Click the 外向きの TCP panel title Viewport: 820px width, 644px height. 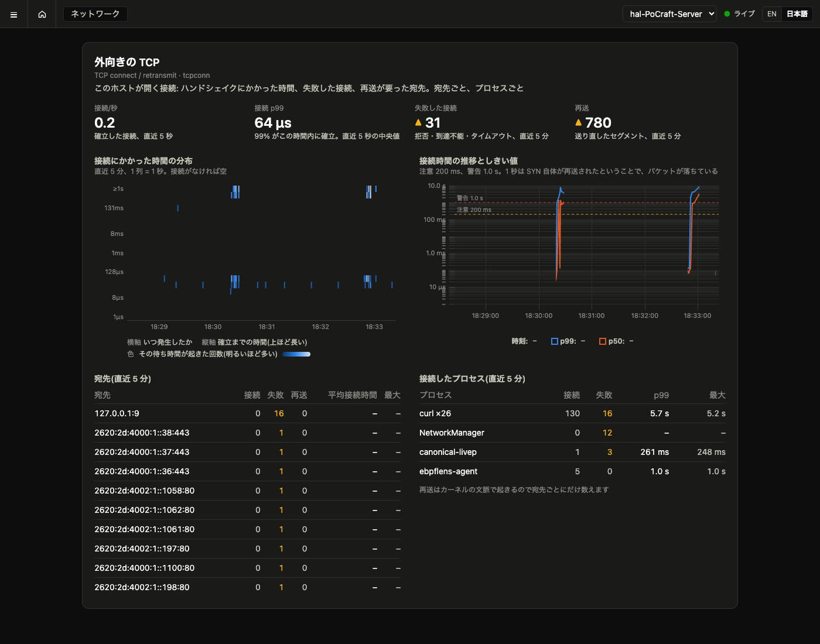[127, 62]
